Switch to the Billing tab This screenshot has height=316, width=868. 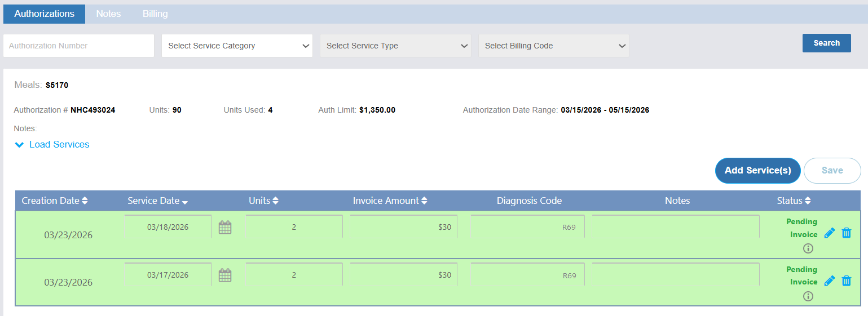(x=155, y=14)
